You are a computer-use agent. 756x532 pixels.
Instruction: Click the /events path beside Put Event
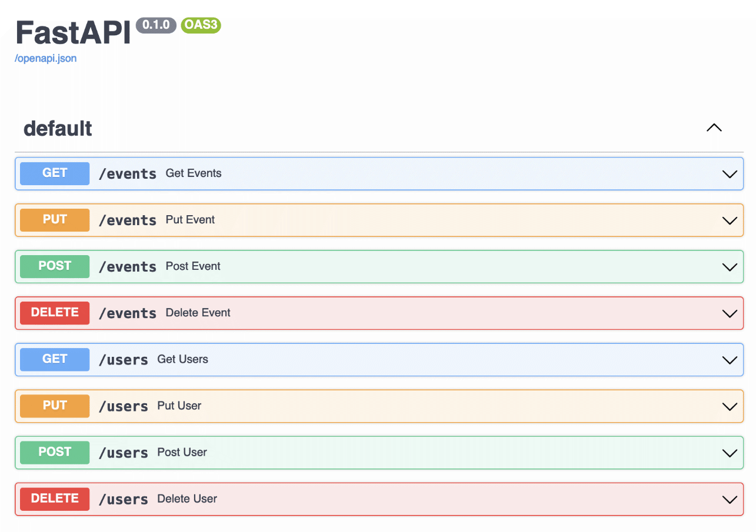tap(128, 220)
